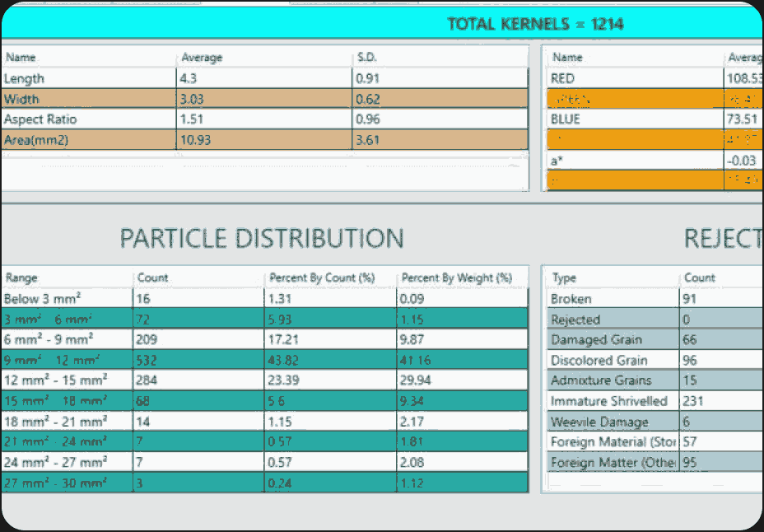This screenshot has width=764, height=532.
Task: Select the Area(mm2) row
Action: pos(264,140)
